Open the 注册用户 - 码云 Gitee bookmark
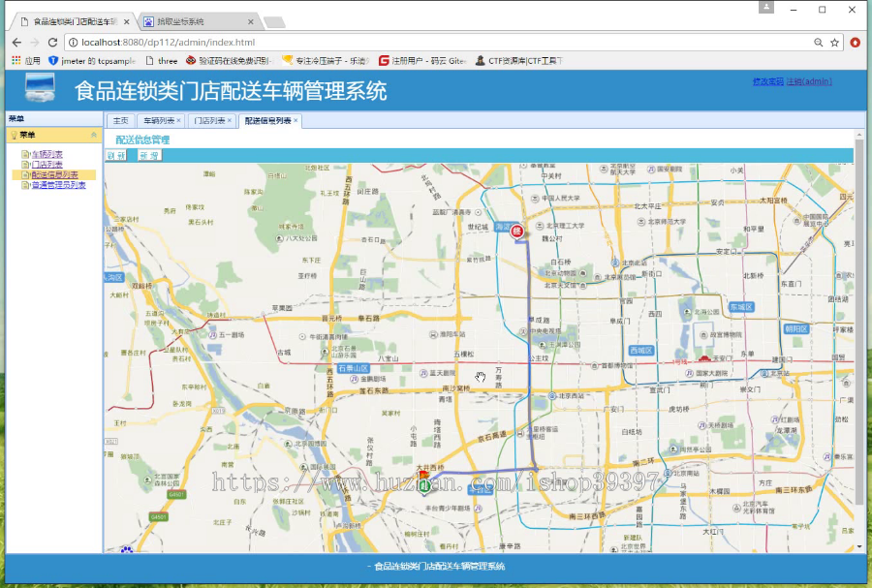This screenshot has height=588, width=872. [x=422, y=61]
